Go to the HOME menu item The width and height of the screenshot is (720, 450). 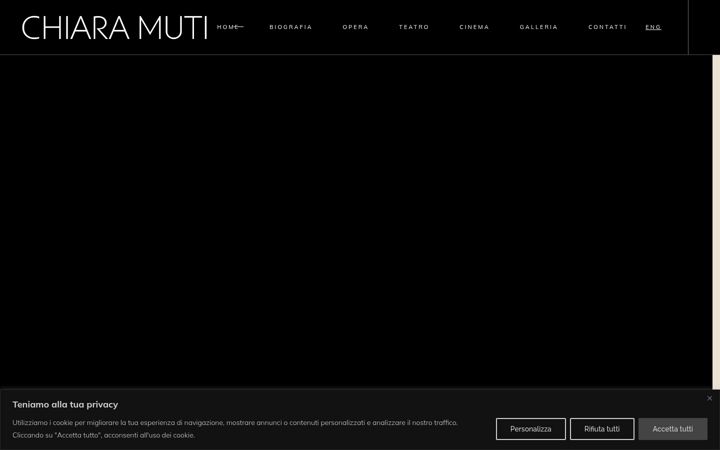(228, 27)
